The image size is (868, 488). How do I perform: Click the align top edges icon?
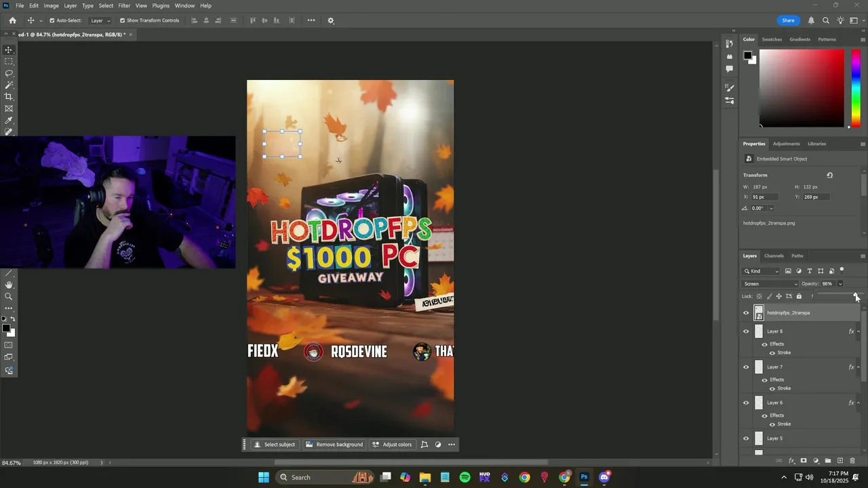point(253,20)
